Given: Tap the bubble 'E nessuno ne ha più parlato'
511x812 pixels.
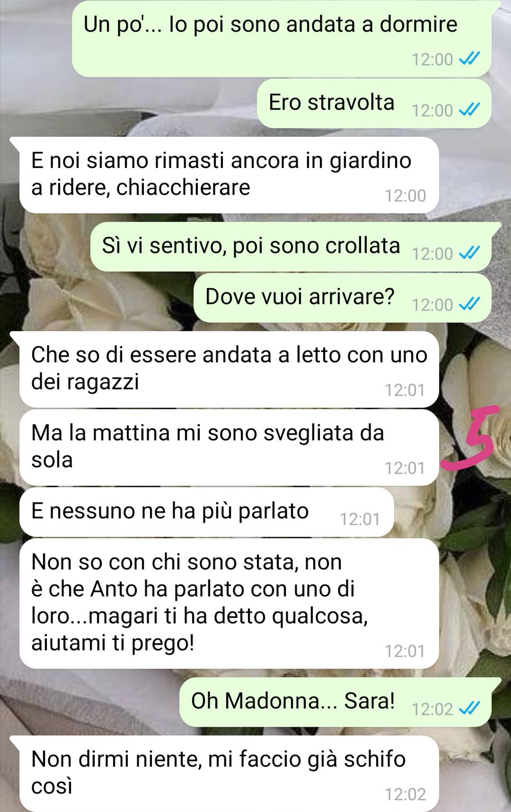Looking at the screenshot, I should [207, 512].
